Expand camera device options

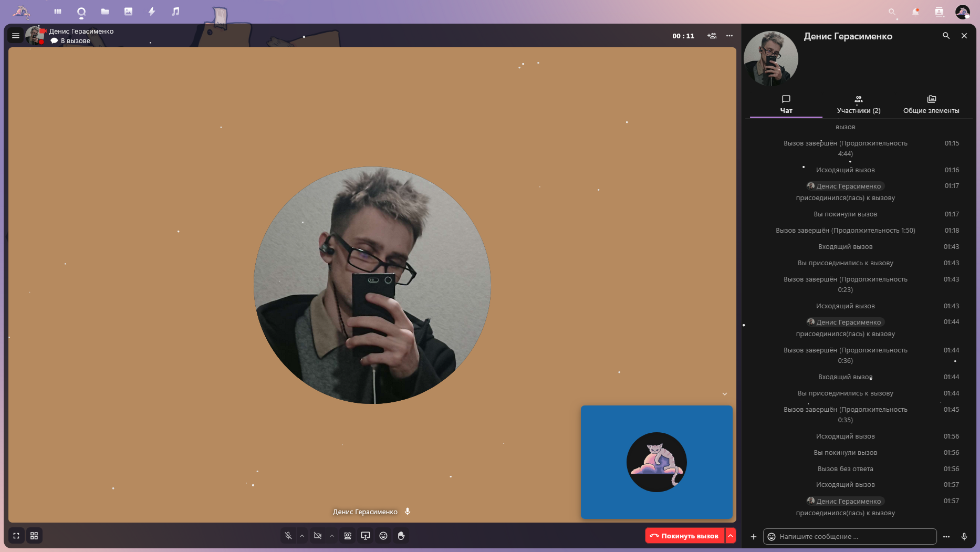coord(332,536)
